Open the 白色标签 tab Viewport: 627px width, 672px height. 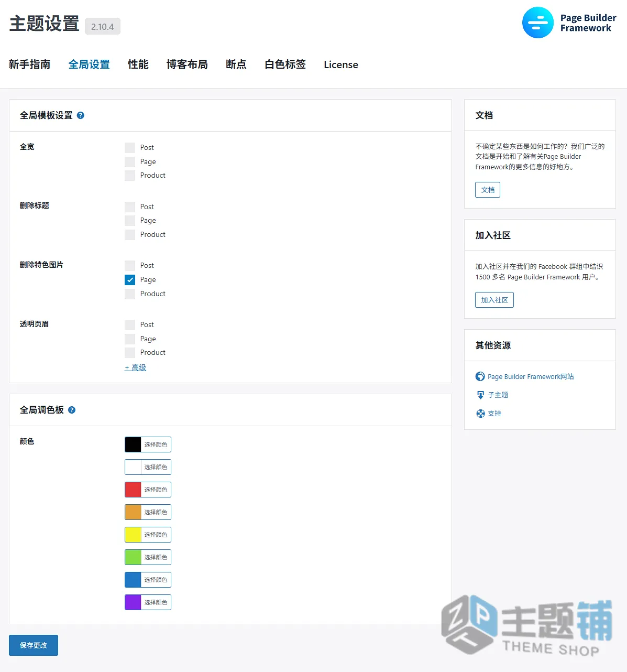click(285, 64)
